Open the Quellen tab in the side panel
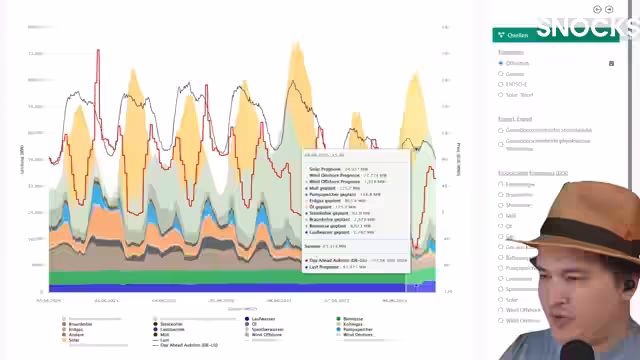640x360 pixels. (556, 35)
